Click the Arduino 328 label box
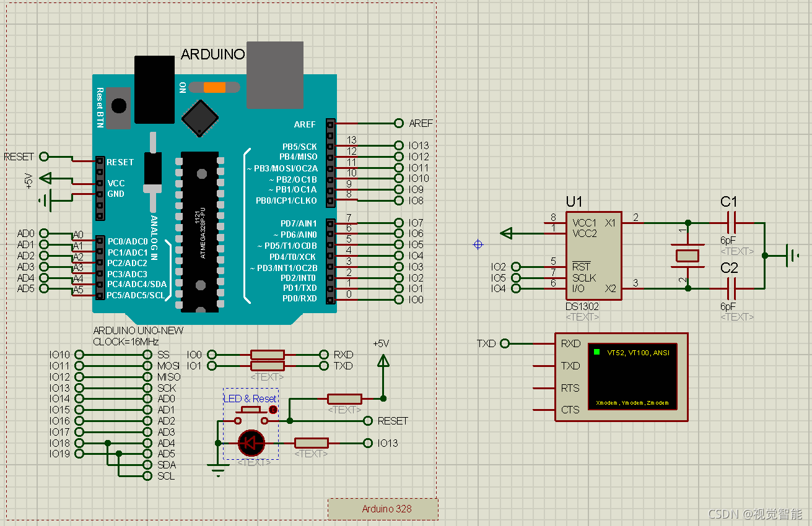The image size is (812, 526). (383, 509)
